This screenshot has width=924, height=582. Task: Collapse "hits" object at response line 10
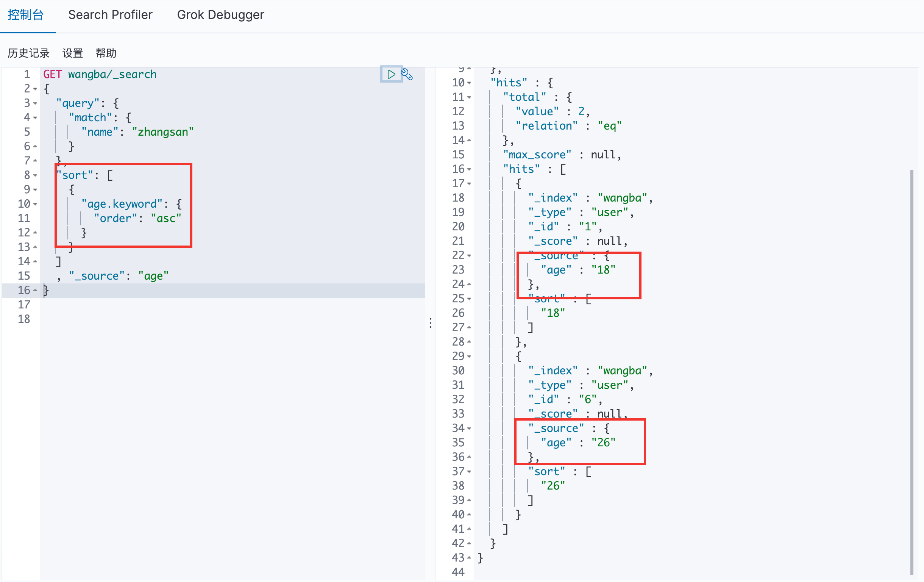(469, 83)
